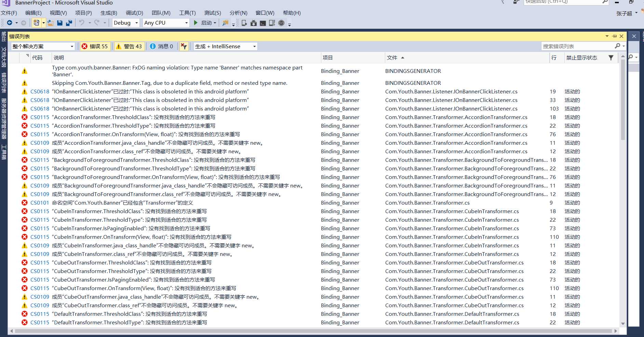Close the docked tab right of Error List

click(634, 36)
